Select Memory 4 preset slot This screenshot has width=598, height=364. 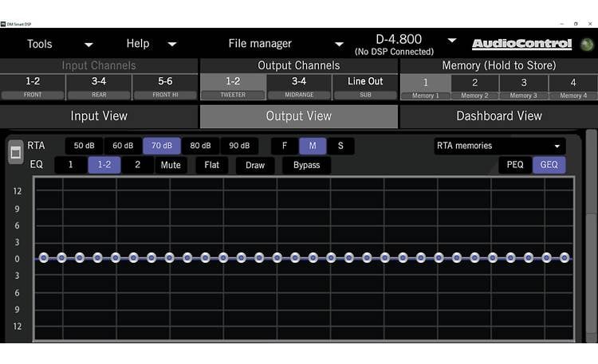[572, 86]
